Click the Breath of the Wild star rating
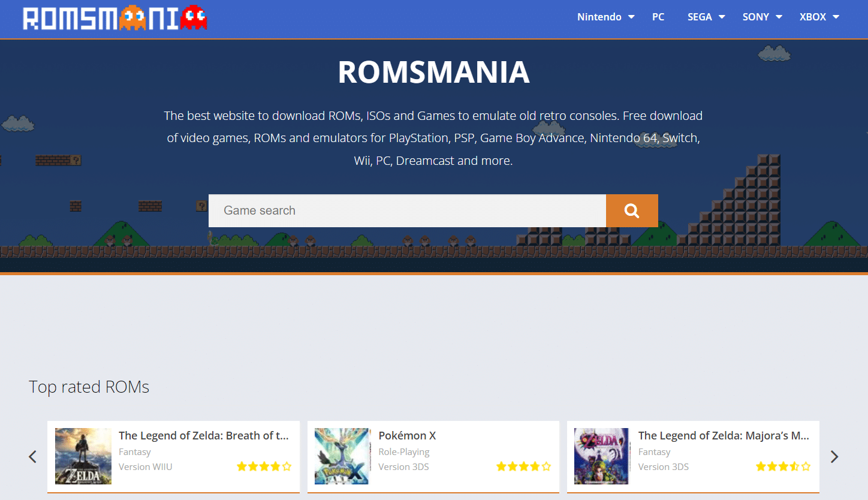Image resolution: width=868 pixels, height=500 pixels. click(x=264, y=466)
